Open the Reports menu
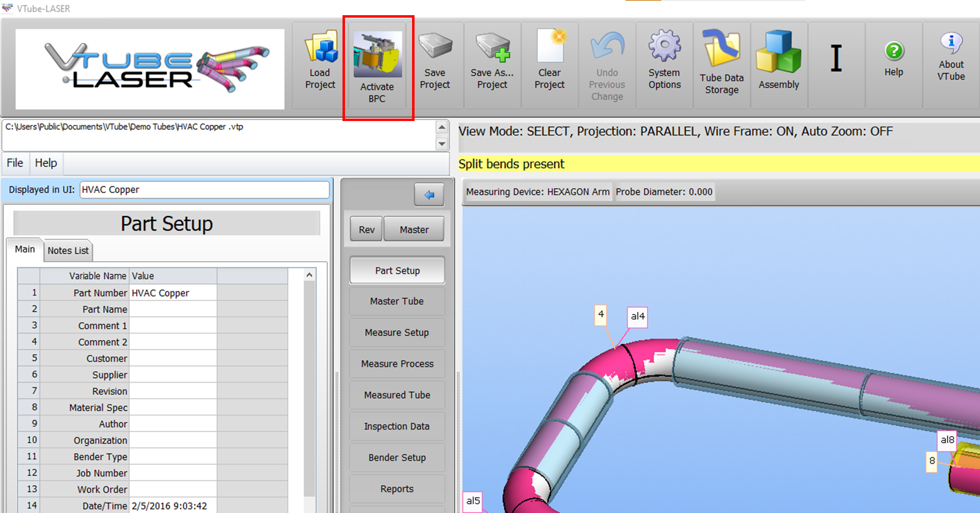 397,489
